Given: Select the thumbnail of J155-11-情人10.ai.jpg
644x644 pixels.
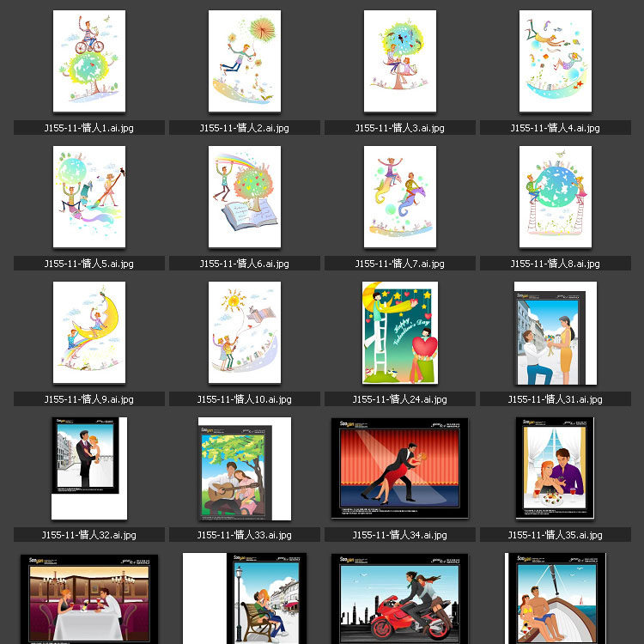Looking at the screenshot, I should (x=245, y=332).
